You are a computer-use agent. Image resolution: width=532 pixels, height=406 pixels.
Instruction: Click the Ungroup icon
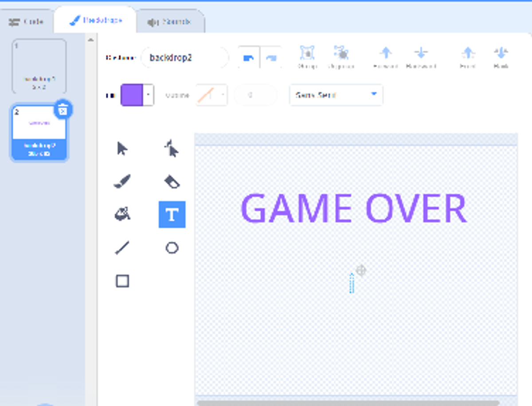pyautogui.click(x=341, y=58)
